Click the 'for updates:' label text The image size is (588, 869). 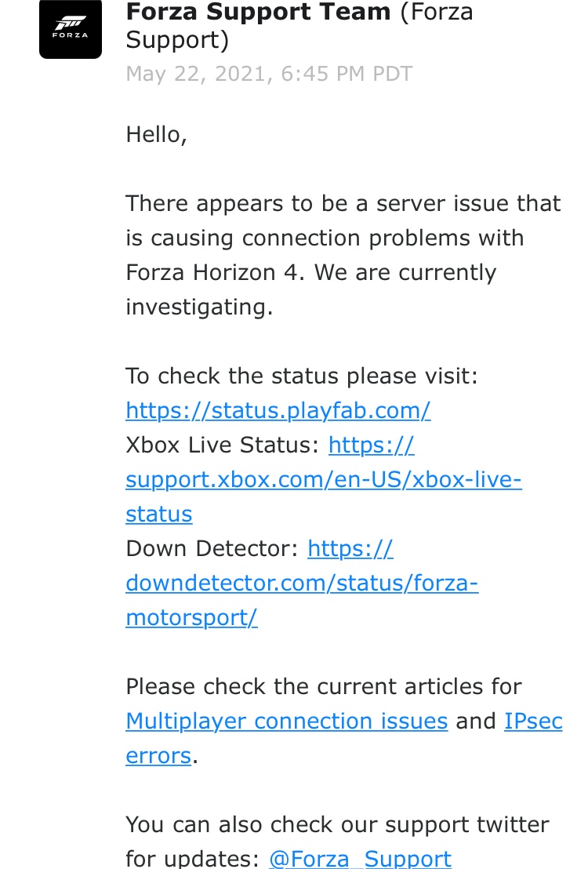pyautogui.click(x=192, y=859)
